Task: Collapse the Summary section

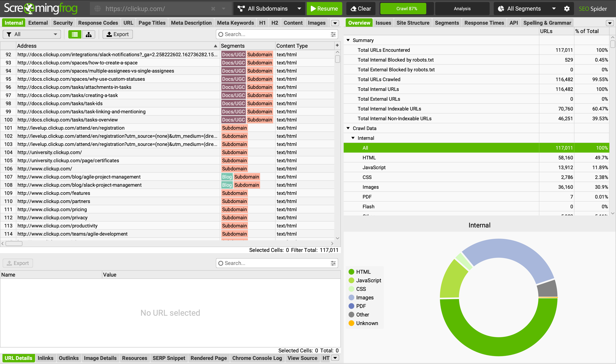Action: coord(348,40)
